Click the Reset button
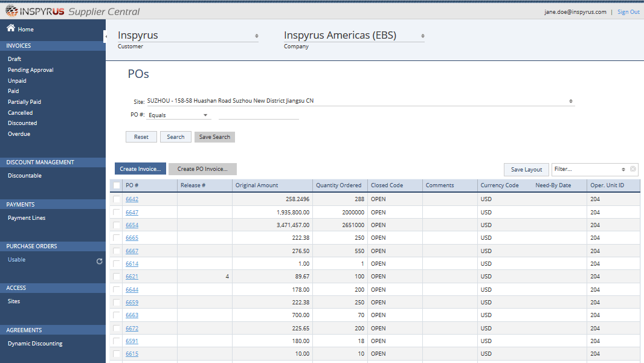The height and width of the screenshot is (363, 644). [x=141, y=137]
